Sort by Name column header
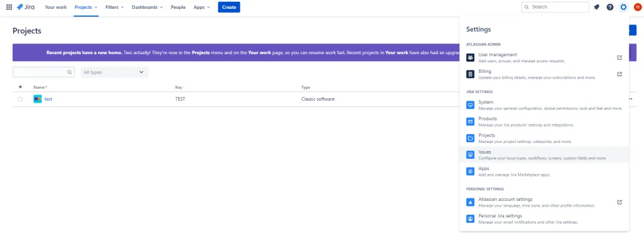This screenshot has width=644, height=233. tap(40, 88)
